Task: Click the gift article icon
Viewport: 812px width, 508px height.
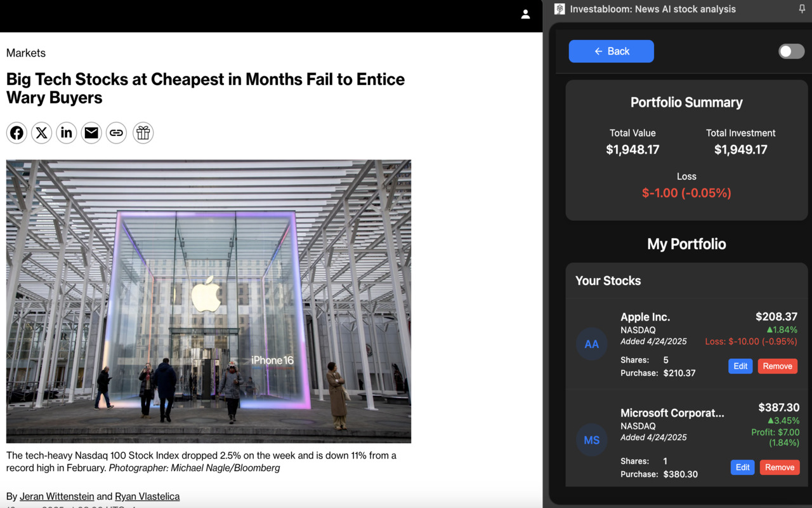Action: coord(143,133)
